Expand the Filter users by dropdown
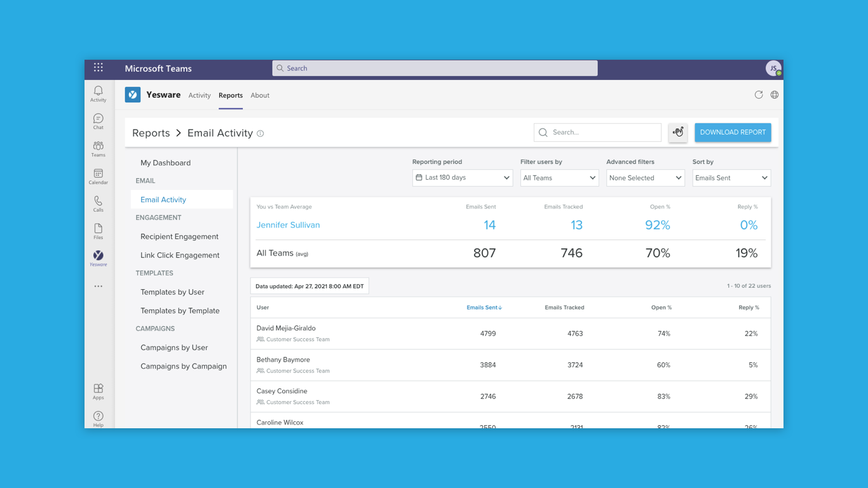Image resolution: width=868 pixels, height=488 pixels. pyautogui.click(x=559, y=178)
